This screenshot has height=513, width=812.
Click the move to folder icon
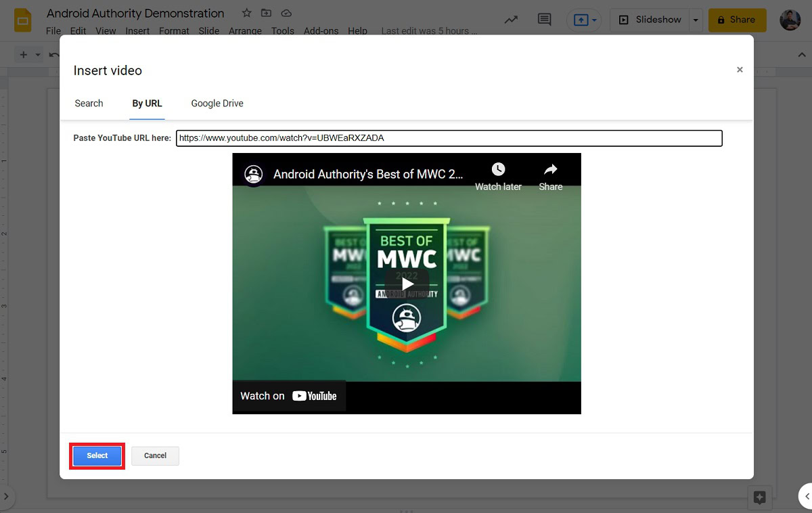266,14
